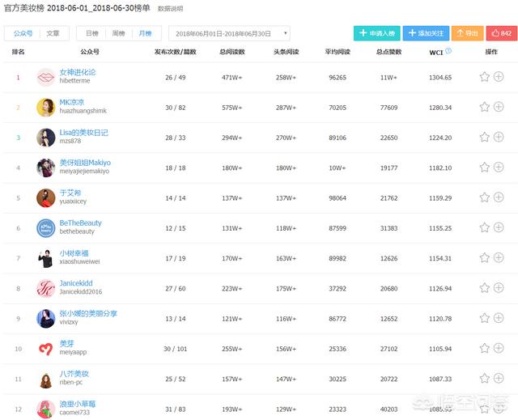Open the 浪里小草莓 account link
518x420 pixels.
point(78,404)
